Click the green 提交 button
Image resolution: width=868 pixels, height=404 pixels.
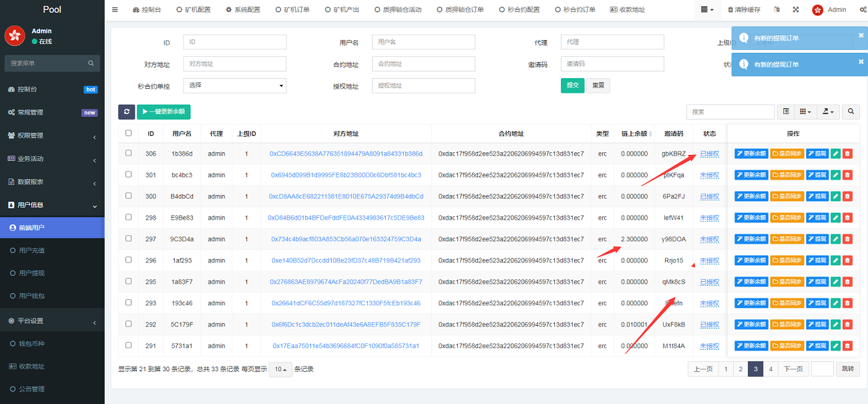point(572,85)
